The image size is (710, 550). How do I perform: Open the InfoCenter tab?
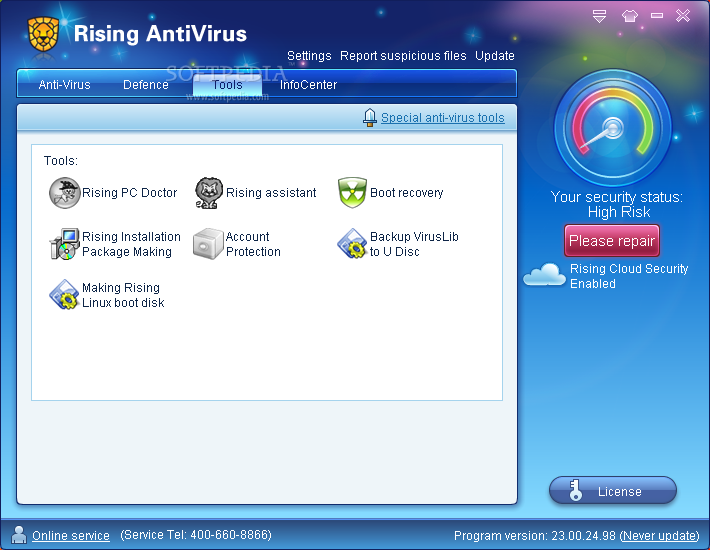308,85
